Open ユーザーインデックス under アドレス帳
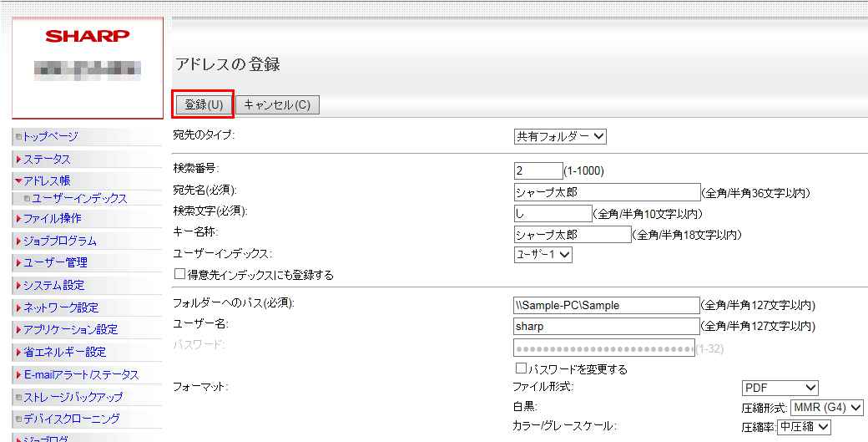This screenshot has height=442, width=868. (79, 198)
